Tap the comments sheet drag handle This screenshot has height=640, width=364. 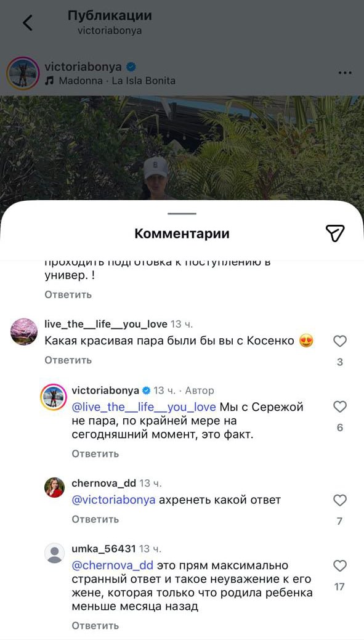click(182, 214)
